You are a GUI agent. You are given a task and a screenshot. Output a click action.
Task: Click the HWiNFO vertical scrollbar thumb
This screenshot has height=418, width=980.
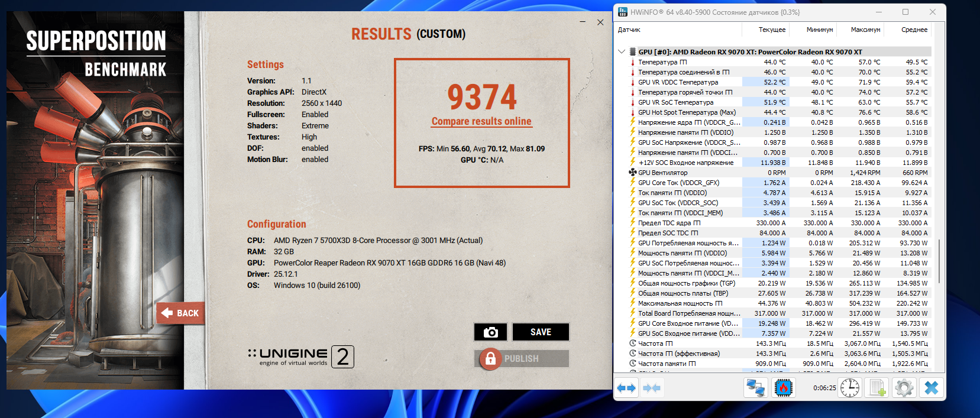939,260
